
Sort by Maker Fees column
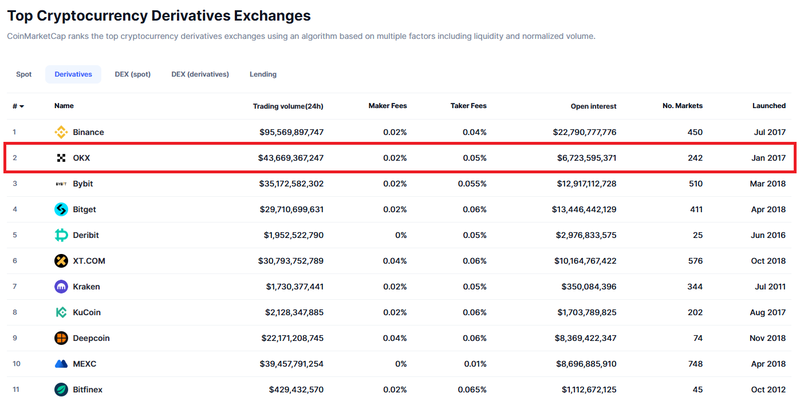click(388, 106)
